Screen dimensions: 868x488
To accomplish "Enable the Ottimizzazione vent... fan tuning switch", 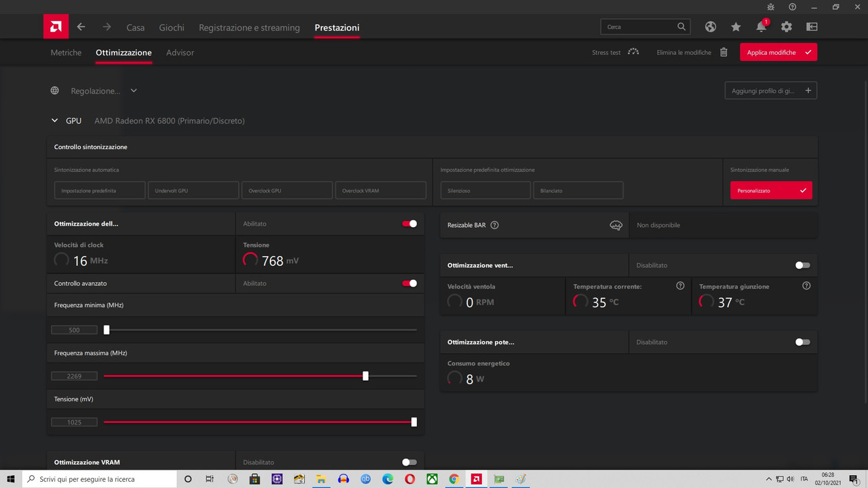I will pyautogui.click(x=802, y=265).
